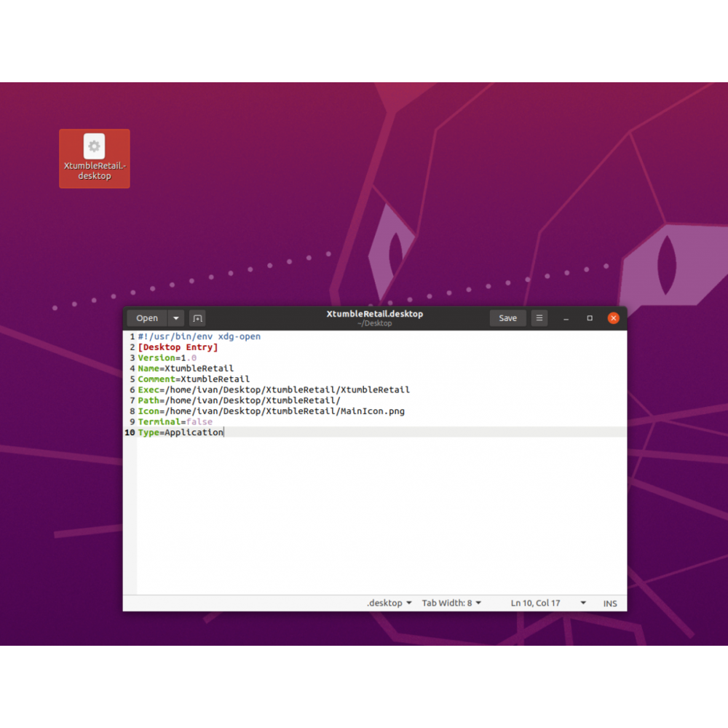Select the XtumbleRetail.desktop desktop file icon
728x728 pixels.
coord(94,158)
